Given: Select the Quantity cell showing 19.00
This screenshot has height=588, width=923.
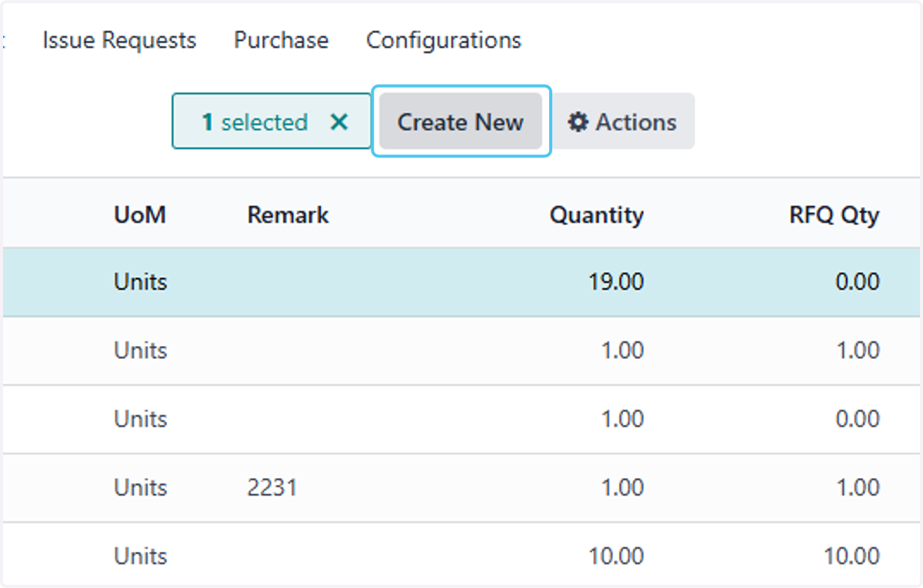Looking at the screenshot, I should (615, 282).
